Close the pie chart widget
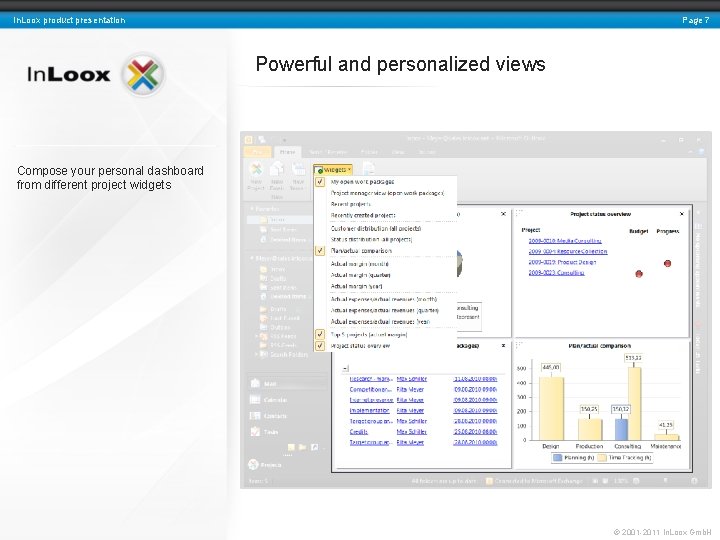 [503, 214]
